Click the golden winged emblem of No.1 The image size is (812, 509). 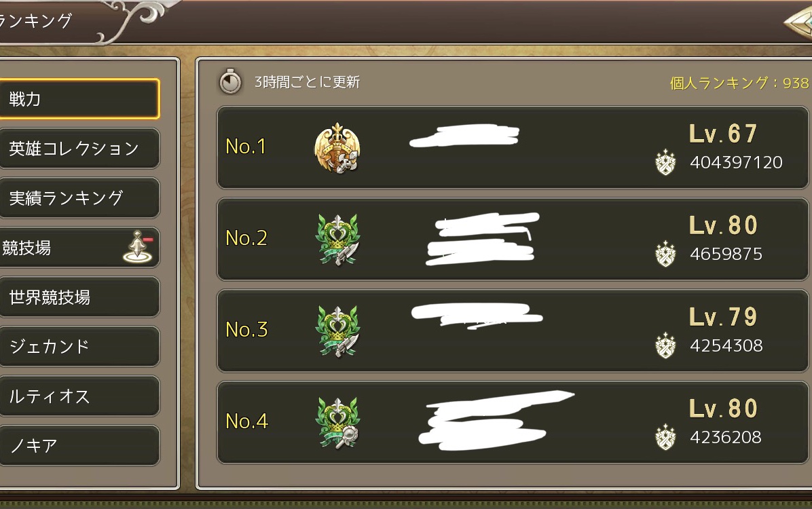coord(337,148)
